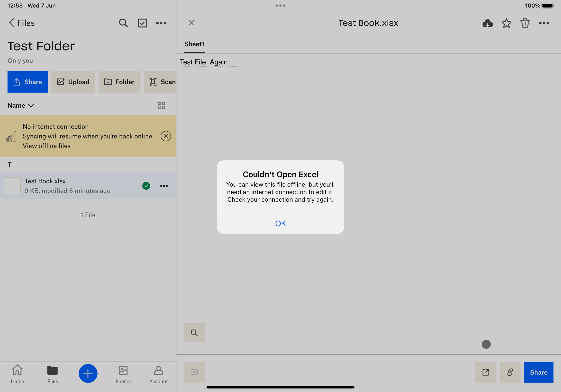
Task: Switch to grid view layout
Action: tap(161, 105)
